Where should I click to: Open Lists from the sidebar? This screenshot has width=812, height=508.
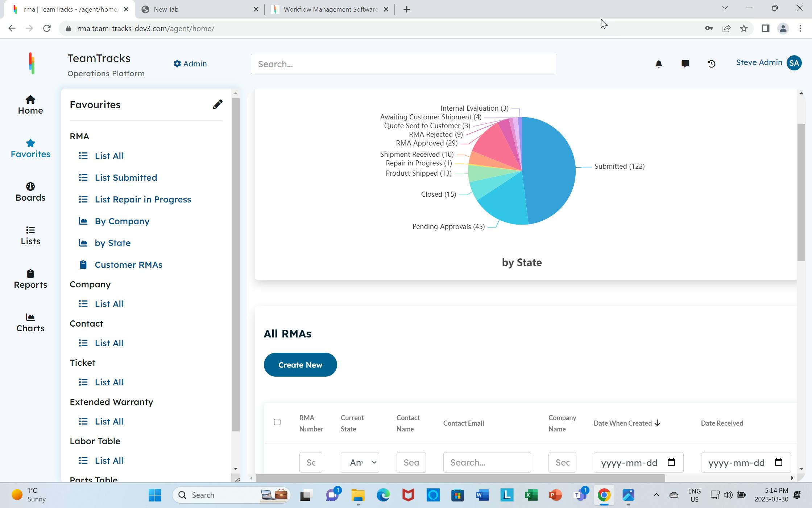point(30,235)
